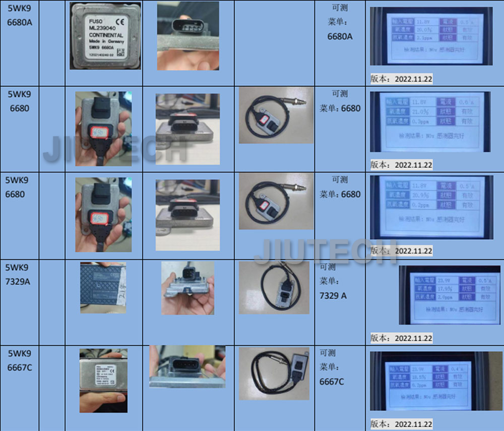
Task: Click the 6667C connector pins photo
Action: 187,366
